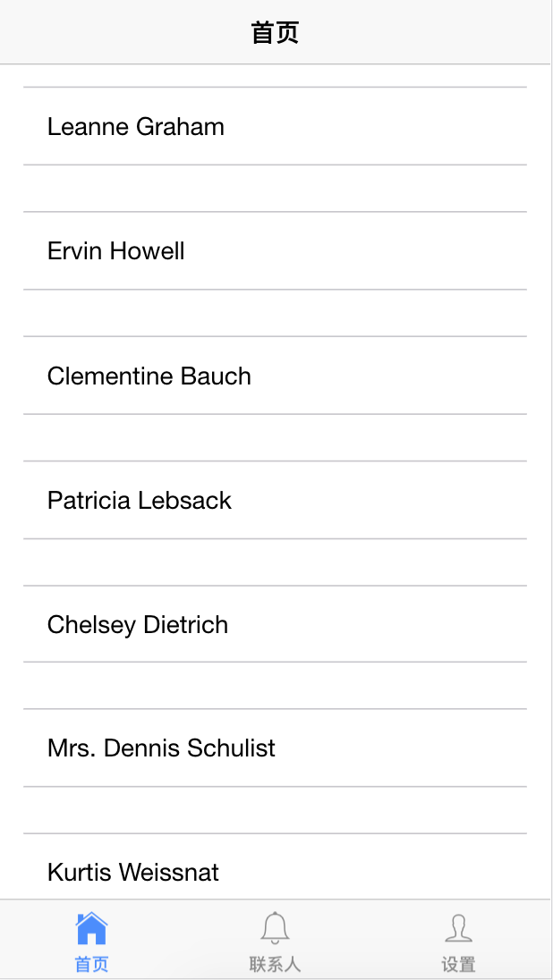Screen dimensions: 553x980
Task: Open the 设置 tab label
Action: point(458,965)
